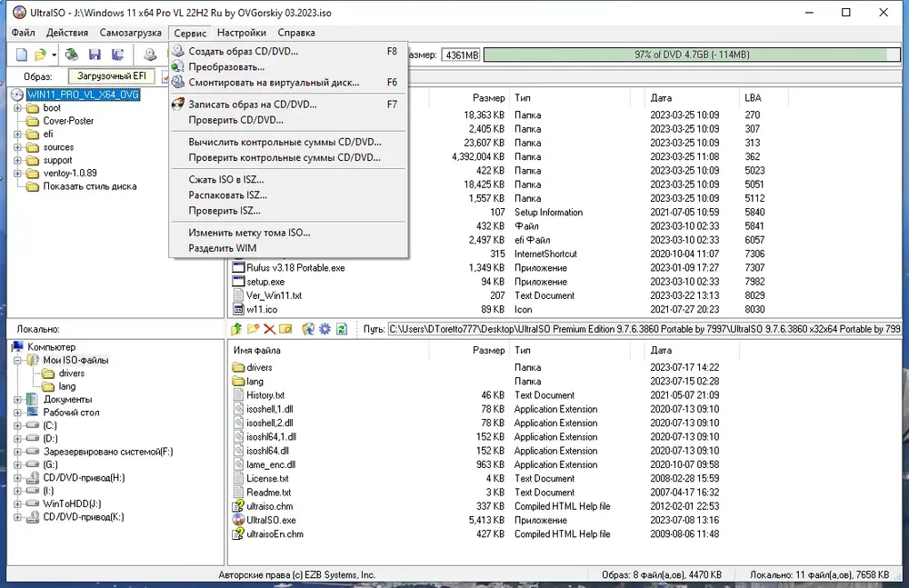Click the New image toolbar icon
The height and width of the screenshot is (588, 909).
[22, 55]
